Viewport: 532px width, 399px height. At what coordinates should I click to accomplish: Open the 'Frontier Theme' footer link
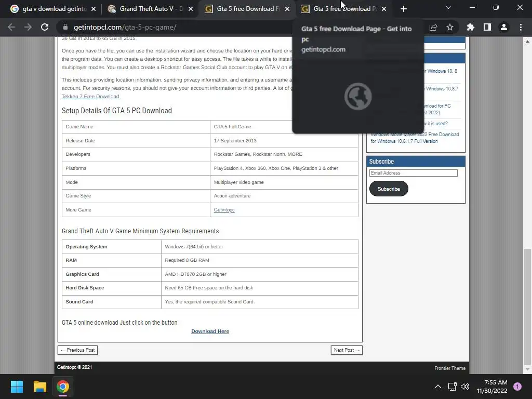coord(450,368)
